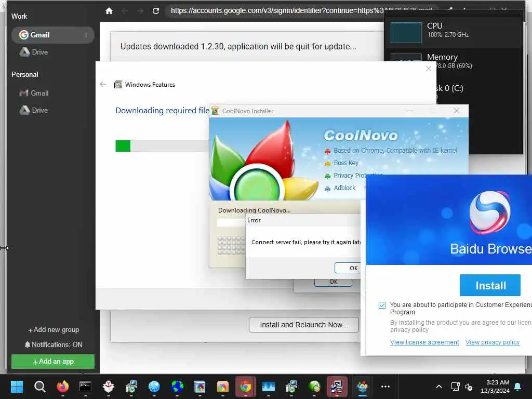Click Downloading CoolNovo status text
This screenshot has width=532, height=399.
click(x=254, y=210)
